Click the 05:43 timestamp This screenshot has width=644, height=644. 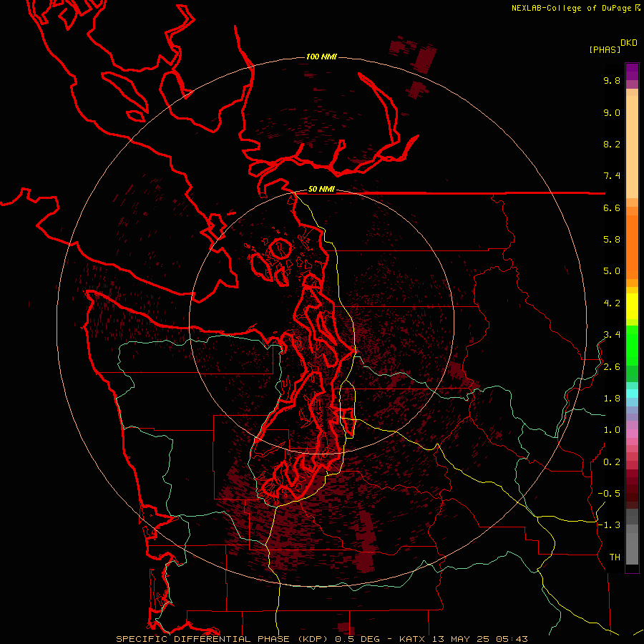[x=512, y=639]
